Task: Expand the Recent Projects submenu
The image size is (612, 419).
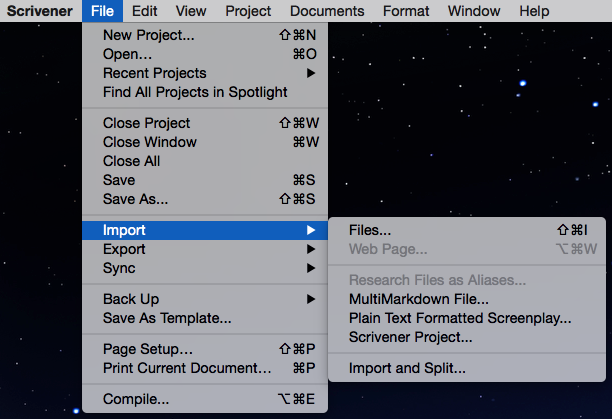Action: (x=155, y=73)
